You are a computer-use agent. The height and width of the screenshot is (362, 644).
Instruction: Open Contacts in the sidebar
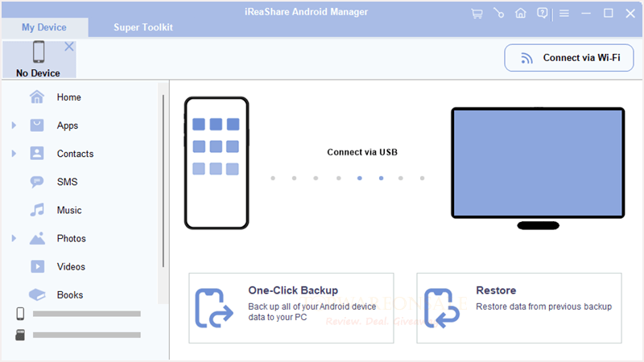pos(75,154)
